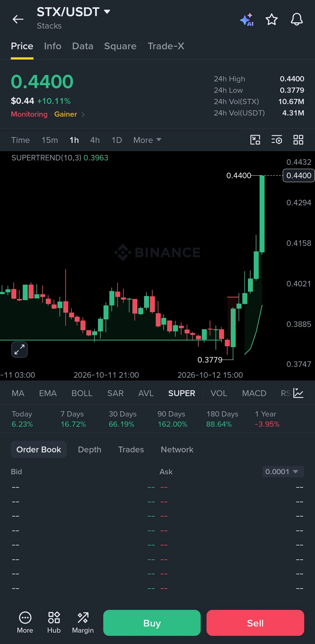The width and height of the screenshot is (315, 644).
Task: Select the Order Book tab
Action: 39,449
